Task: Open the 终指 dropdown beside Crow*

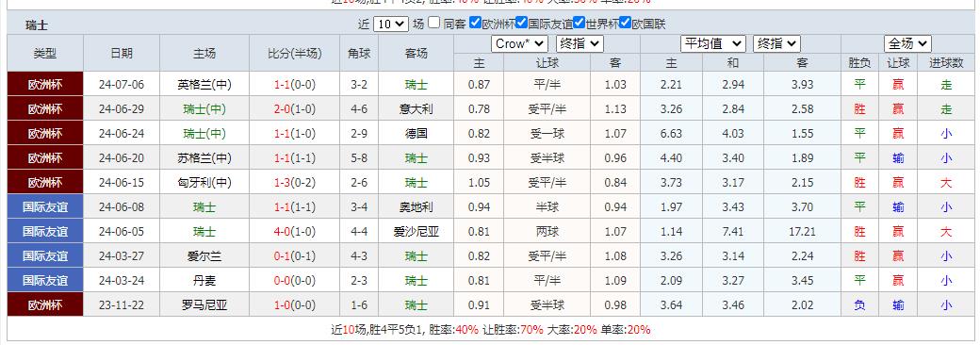Action: pyautogui.click(x=580, y=43)
